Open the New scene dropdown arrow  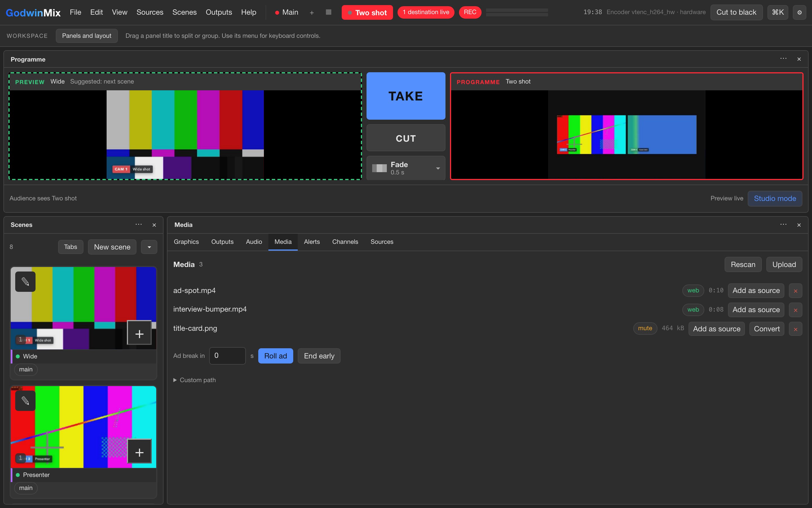coord(149,247)
